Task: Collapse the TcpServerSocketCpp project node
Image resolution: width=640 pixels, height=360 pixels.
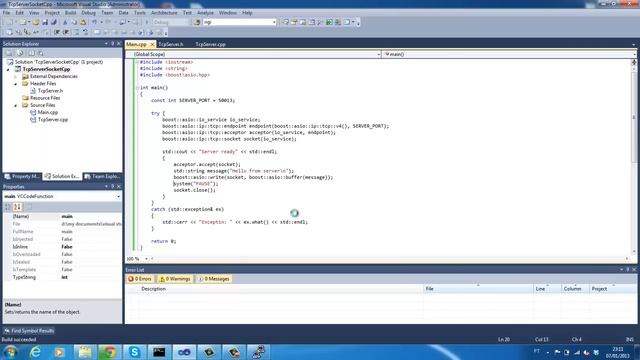Action: (x=8, y=69)
